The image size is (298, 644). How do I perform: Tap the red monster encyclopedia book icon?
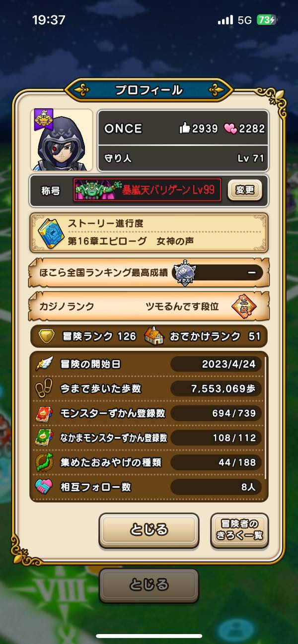point(44,413)
